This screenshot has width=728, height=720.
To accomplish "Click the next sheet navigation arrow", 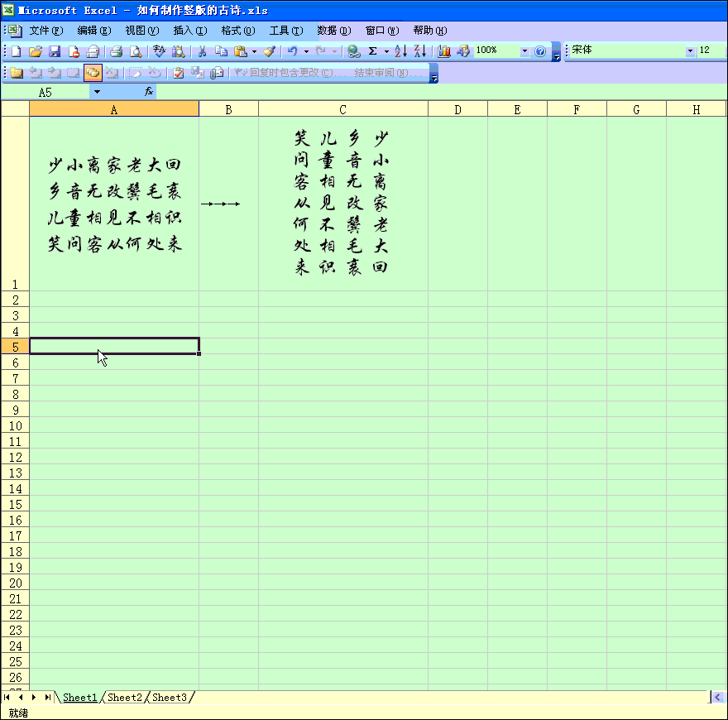I will [33, 698].
